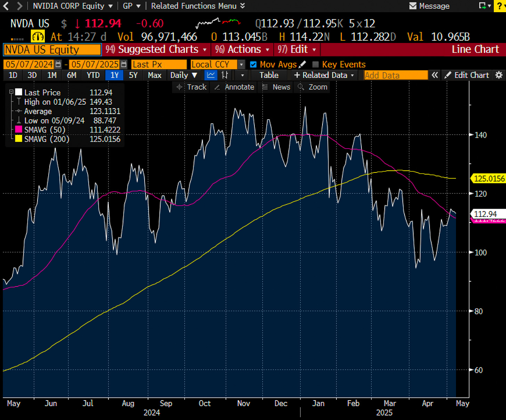Screen dimensions: 506x420
Task: Change the Daily periodicity dropdown
Action: (x=184, y=75)
